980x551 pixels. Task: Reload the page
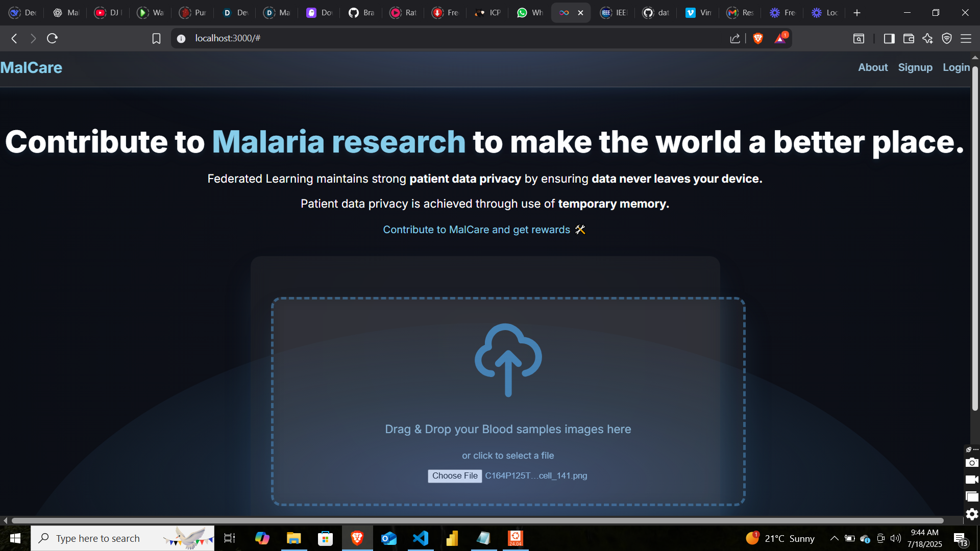click(52, 38)
